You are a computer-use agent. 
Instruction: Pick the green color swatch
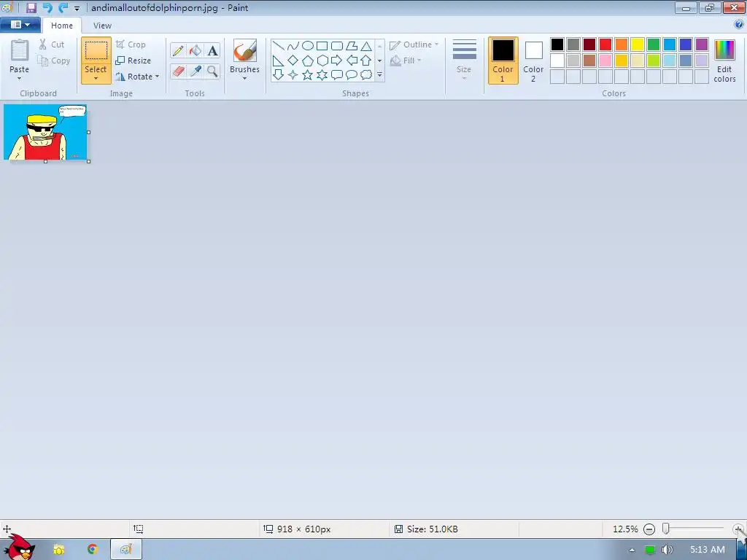click(654, 44)
